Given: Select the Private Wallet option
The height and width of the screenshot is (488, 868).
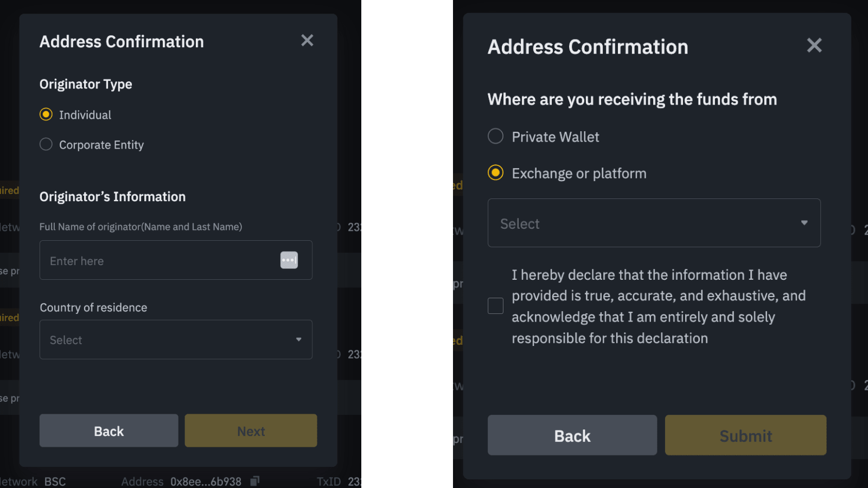Looking at the screenshot, I should [495, 136].
